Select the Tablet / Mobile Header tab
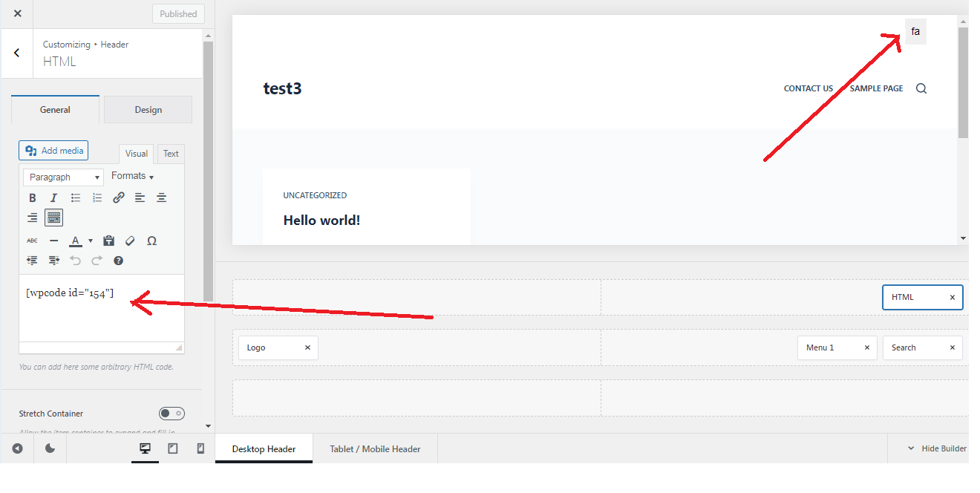 375,448
